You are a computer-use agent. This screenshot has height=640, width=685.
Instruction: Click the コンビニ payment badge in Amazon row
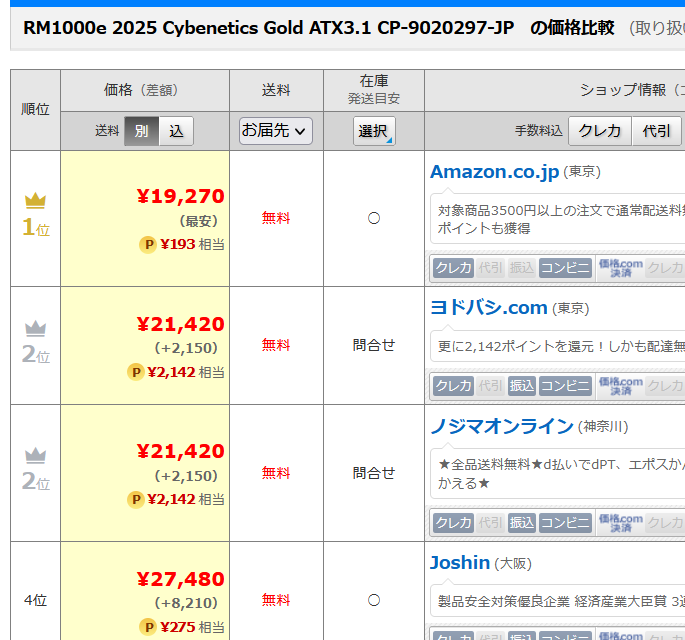pyautogui.click(x=565, y=268)
